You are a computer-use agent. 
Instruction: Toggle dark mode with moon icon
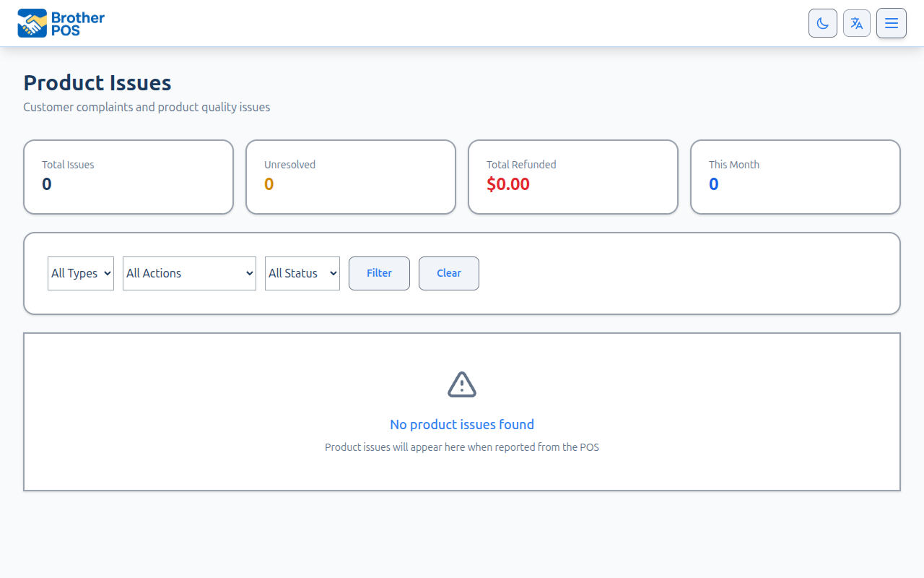(822, 23)
